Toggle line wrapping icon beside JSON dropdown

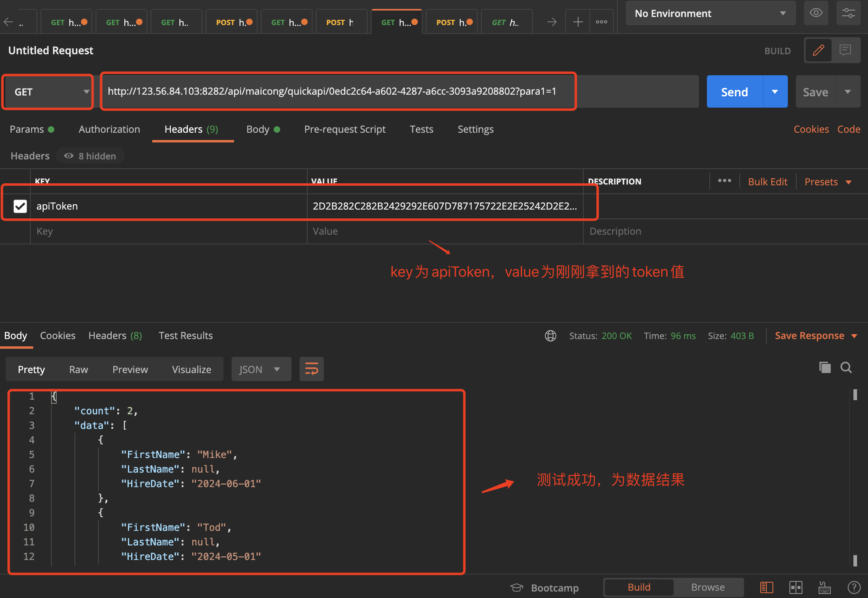pos(311,369)
